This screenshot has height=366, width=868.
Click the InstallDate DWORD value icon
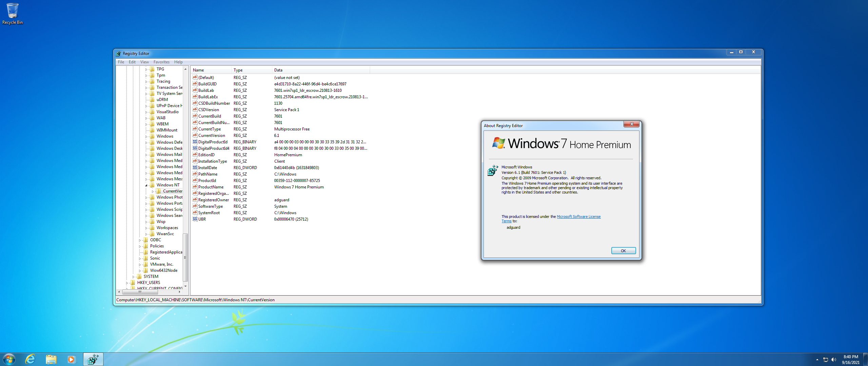(x=195, y=167)
